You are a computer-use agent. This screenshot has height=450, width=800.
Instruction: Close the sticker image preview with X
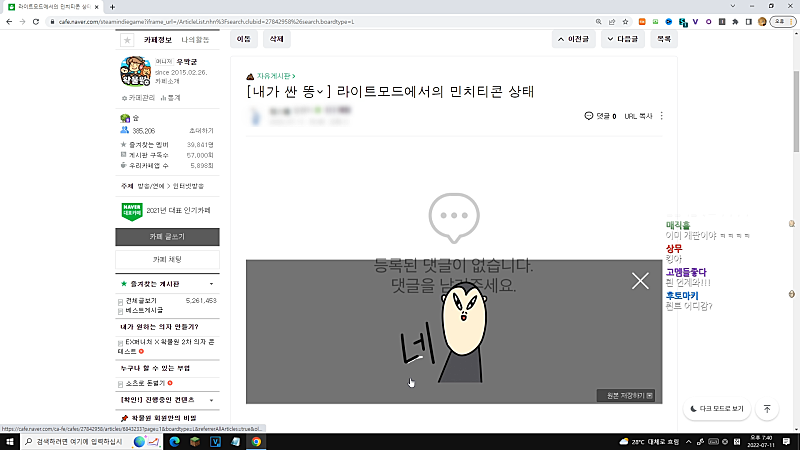640,281
